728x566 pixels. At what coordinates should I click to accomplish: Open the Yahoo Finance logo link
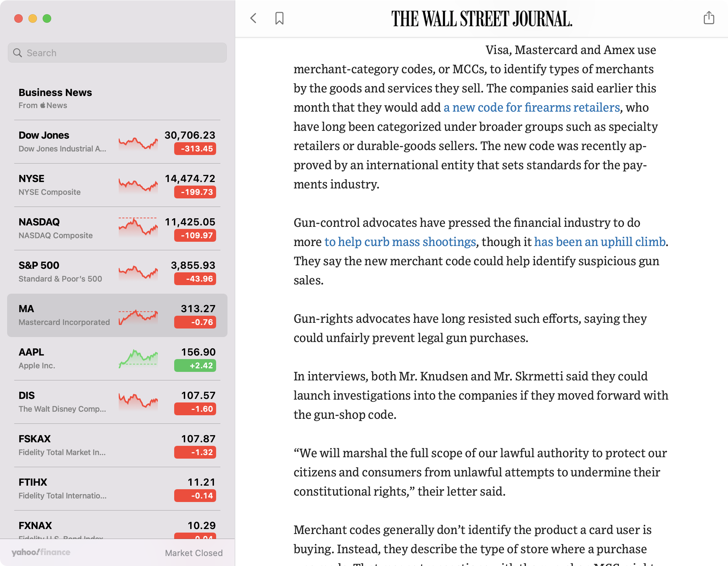pos(41,552)
